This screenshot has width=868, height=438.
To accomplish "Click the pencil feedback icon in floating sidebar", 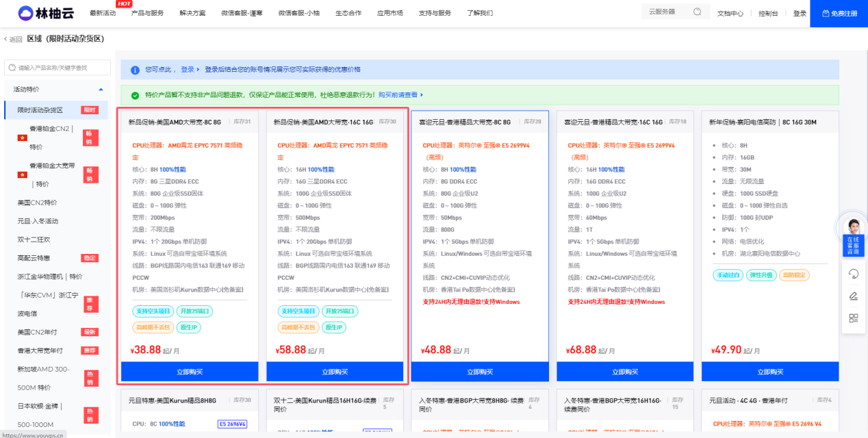I will (x=854, y=296).
